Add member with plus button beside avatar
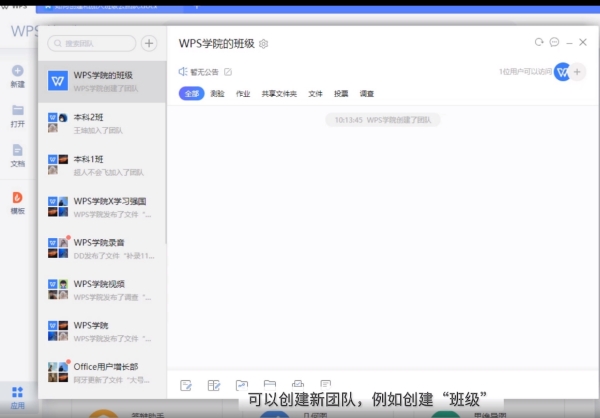 [577, 72]
